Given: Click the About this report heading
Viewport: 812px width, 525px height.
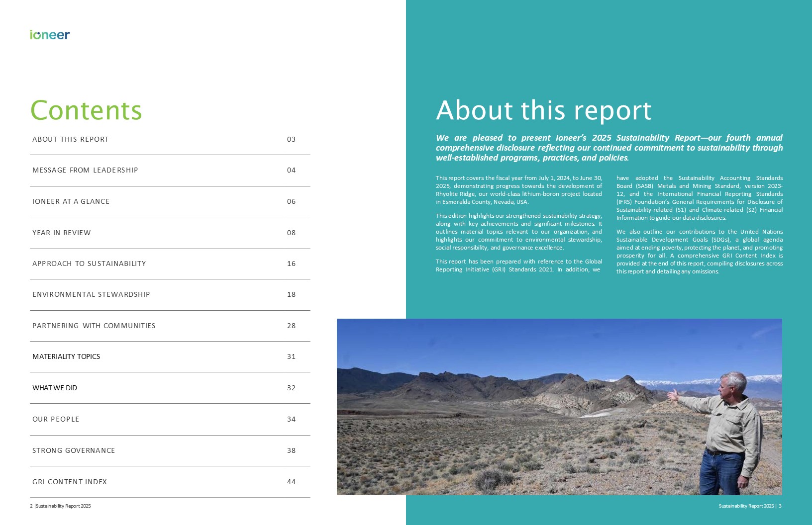Looking at the screenshot, I should (x=543, y=110).
